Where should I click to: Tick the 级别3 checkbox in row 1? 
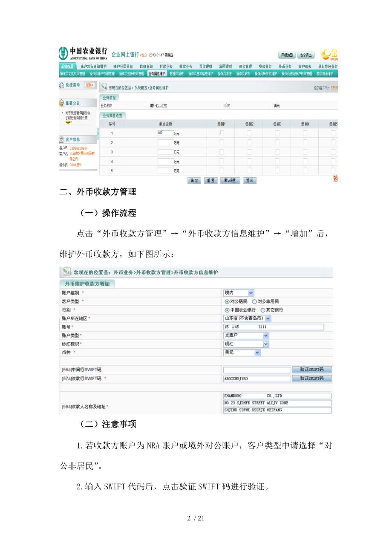277,133
